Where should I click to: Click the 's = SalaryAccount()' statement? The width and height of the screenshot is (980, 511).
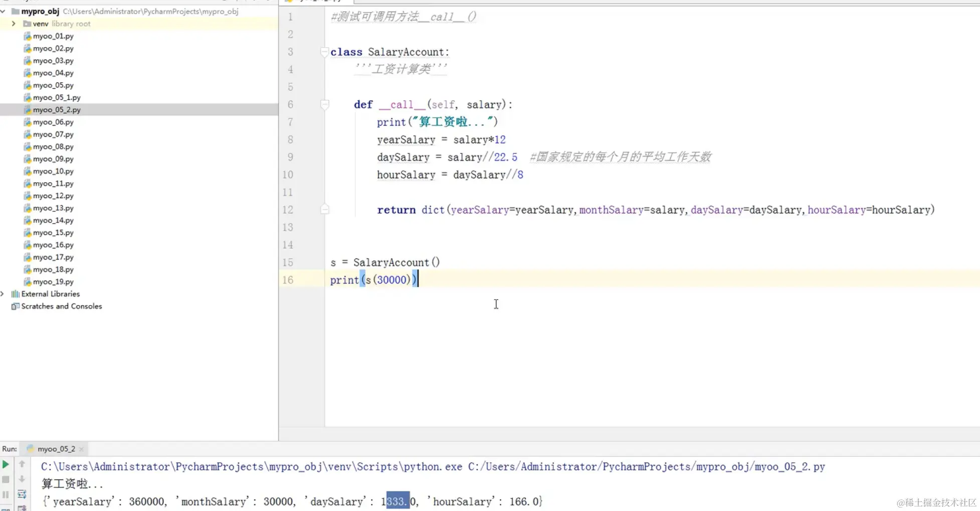click(385, 263)
